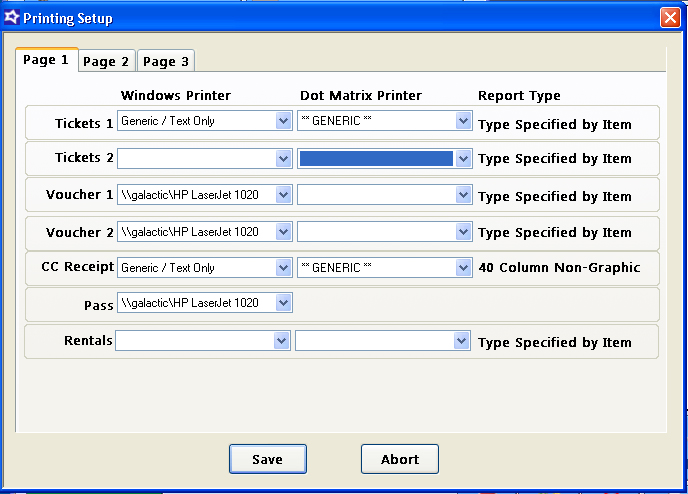The height and width of the screenshot is (494, 688).
Task: Open CC Receipt Dot Matrix Printer dropdown
Action: pos(463,268)
